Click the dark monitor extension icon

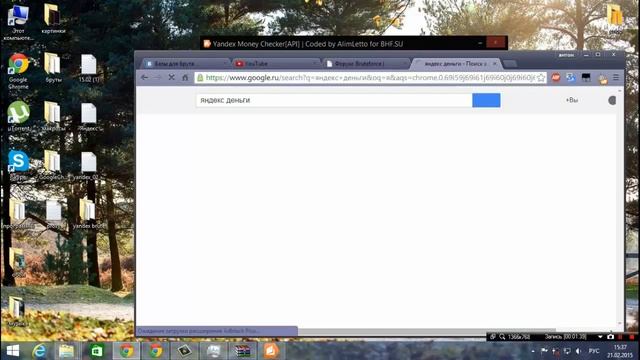coord(586,78)
